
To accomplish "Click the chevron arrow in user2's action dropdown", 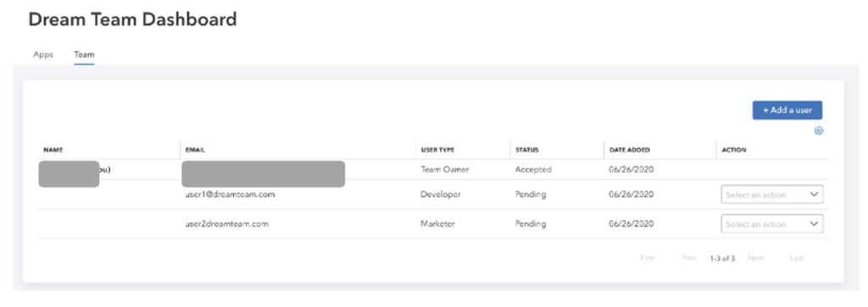I will click(x=813, y=224).
